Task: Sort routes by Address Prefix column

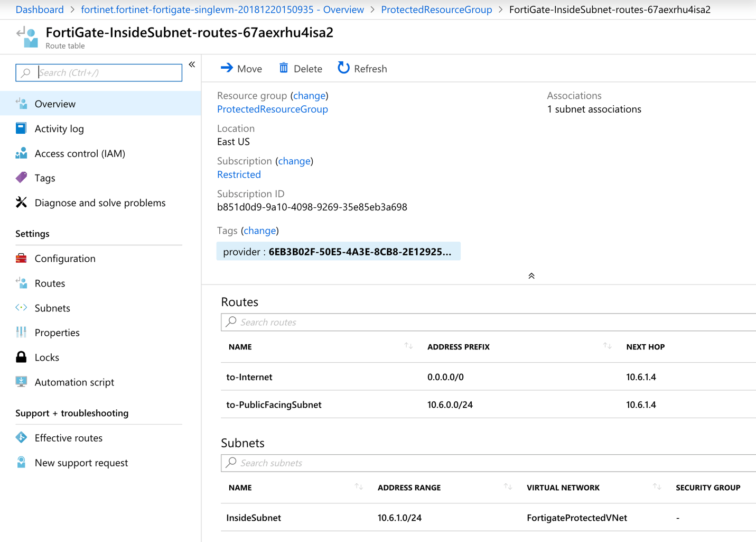Action: tap(607, 346)
